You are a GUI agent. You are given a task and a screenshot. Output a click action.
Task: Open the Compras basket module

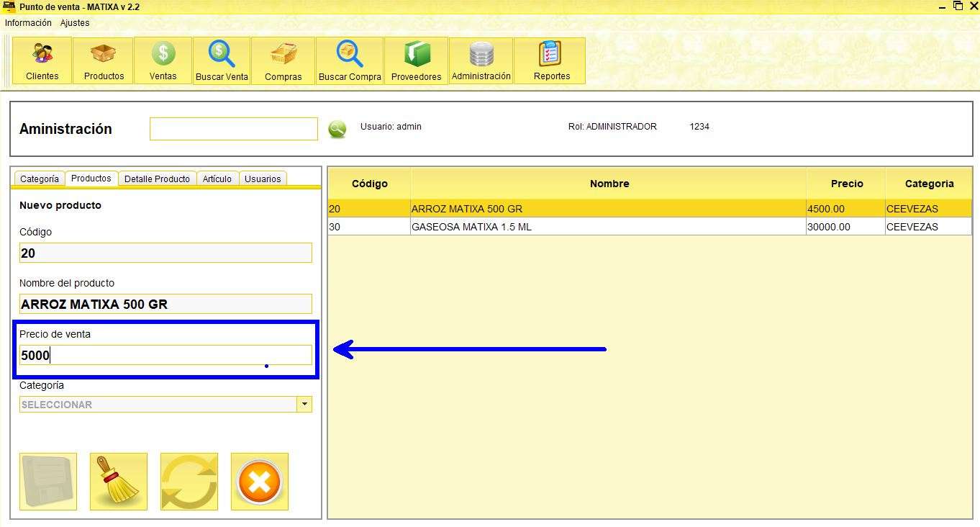[x=283, y=61]
